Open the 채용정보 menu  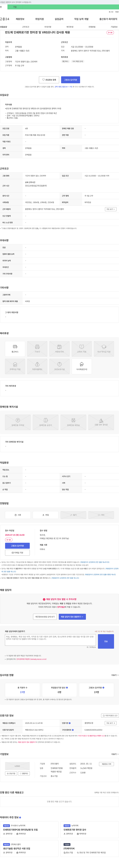[x=20, y=19]
